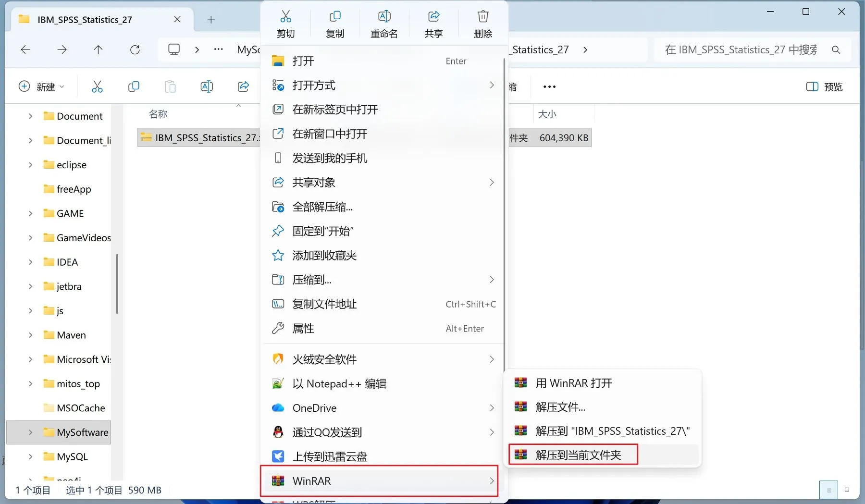The image size is (865, 504).
Task: Navigate up one folder level
Action: (98, 49)
